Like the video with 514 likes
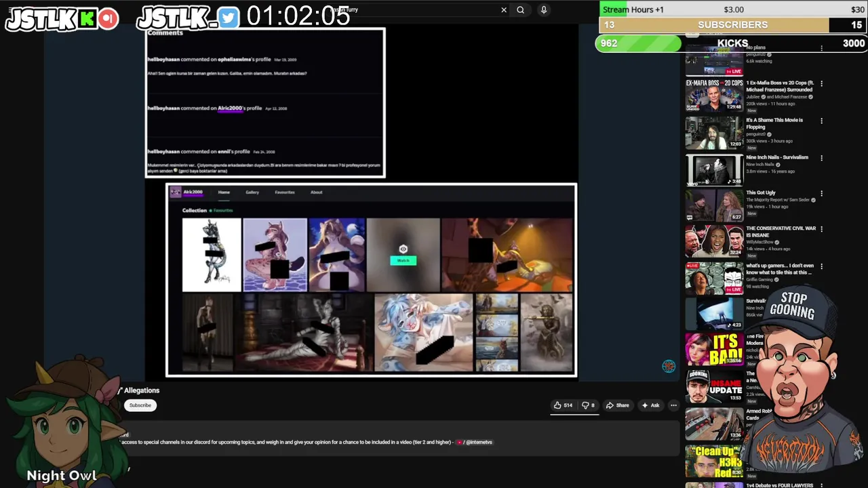 pyautogui.click(x=564, y=405)
